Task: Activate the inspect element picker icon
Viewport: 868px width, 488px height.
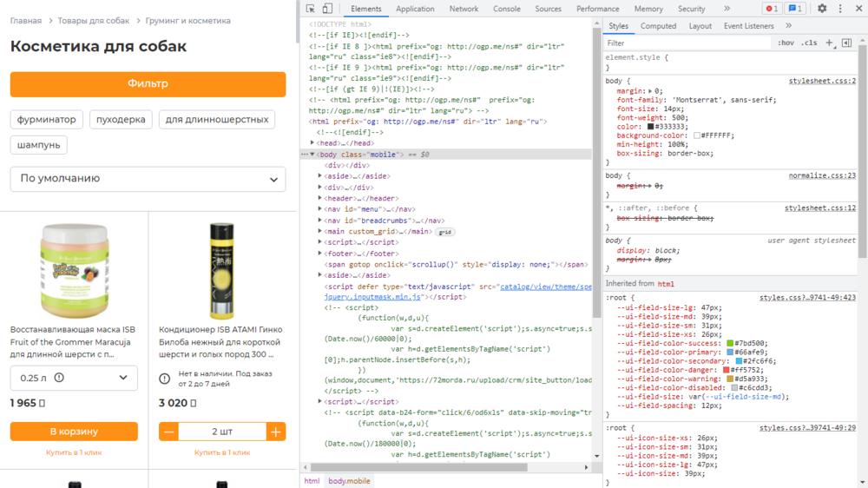Action: tap(311, 9)
